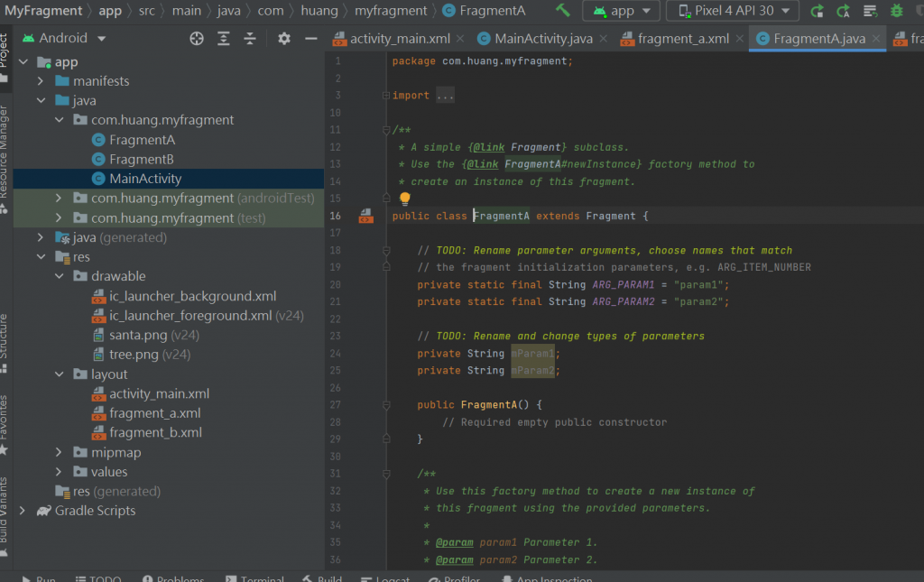Click the Select Opened File target icon

click(197, 38)
